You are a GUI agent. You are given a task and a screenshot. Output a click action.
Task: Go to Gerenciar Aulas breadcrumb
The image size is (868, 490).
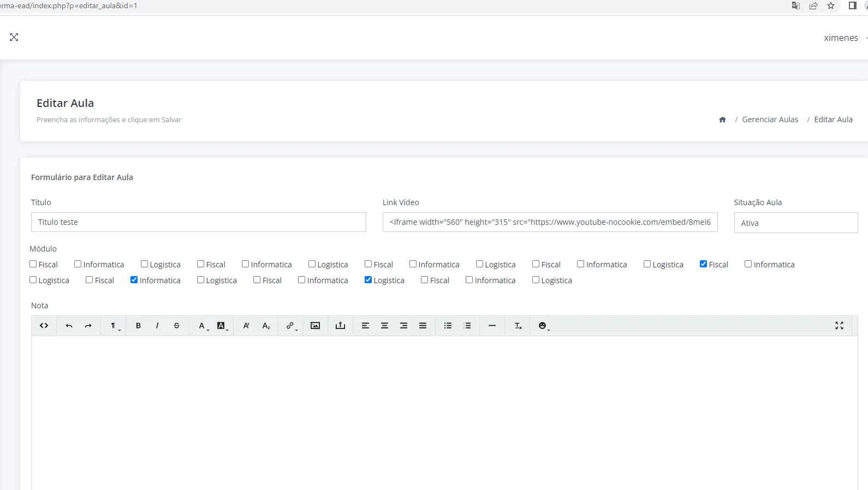(x=770, y=119)
